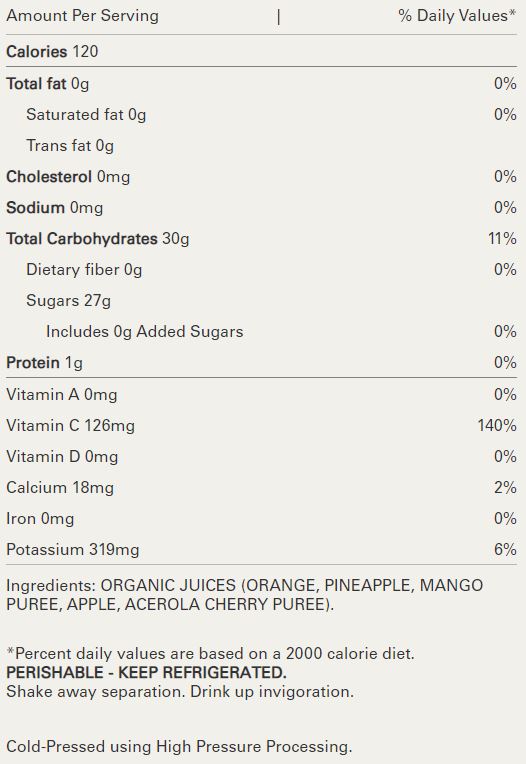Select the Vitamin C 126mg row
This screenshot has width=526, height=764.
click(261, 425)
